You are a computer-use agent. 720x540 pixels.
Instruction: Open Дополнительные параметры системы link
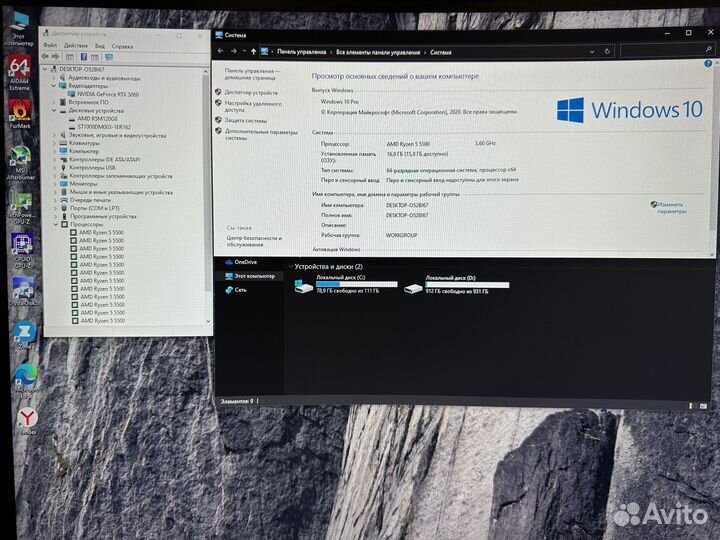(261, 135)
